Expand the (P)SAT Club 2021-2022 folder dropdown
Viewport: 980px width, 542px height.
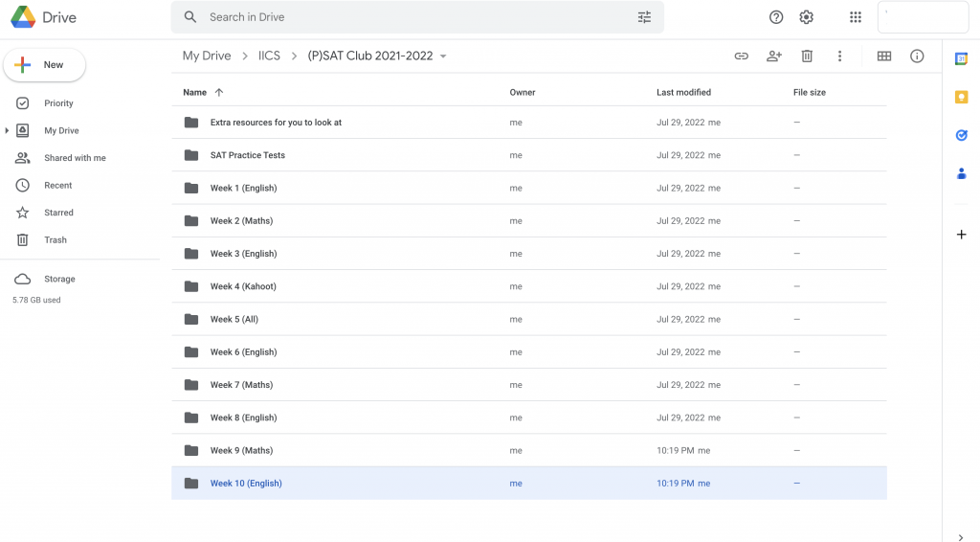coord(443,56)
